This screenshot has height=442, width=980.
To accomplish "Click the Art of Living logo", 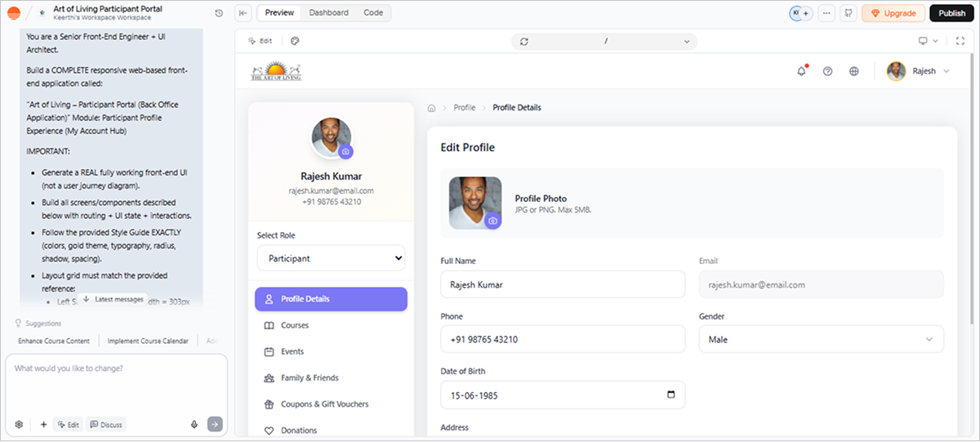I will [276, 71].
